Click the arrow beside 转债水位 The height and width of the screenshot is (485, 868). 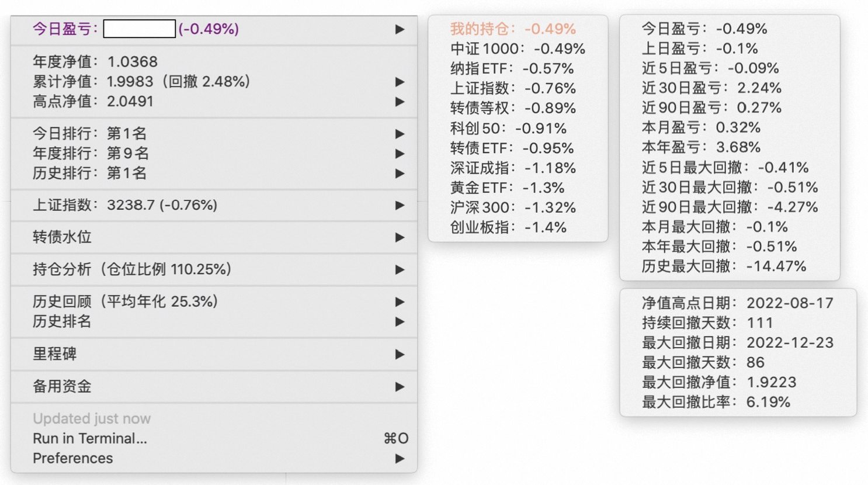[x=400, y=237]
